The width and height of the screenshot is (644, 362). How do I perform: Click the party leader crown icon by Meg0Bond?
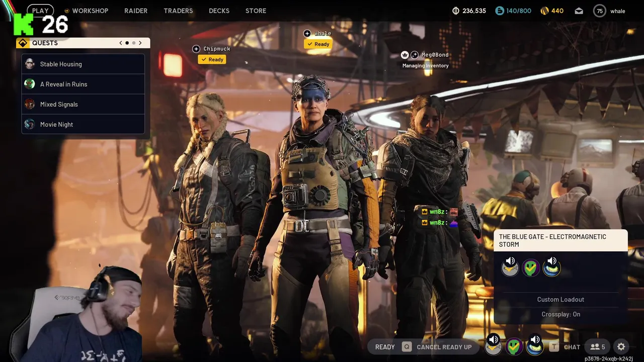405,55
